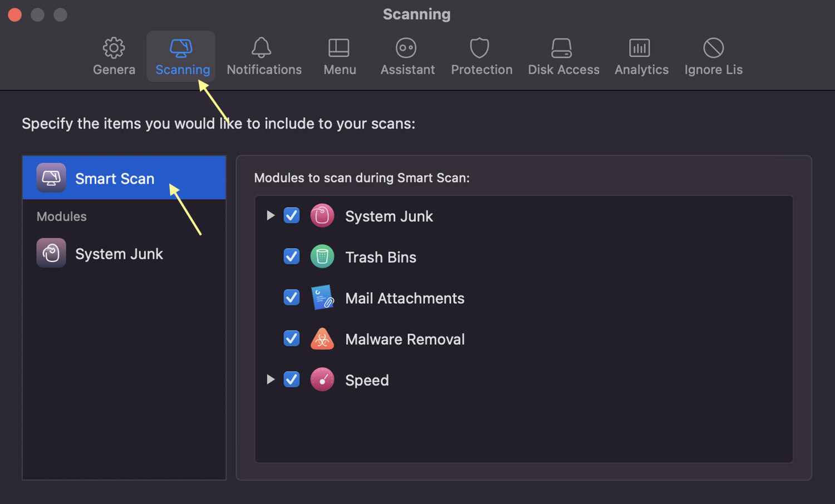Switch to the Notifications tab label
This screenshot has width=835, height=504.
[x=264, y=70]
